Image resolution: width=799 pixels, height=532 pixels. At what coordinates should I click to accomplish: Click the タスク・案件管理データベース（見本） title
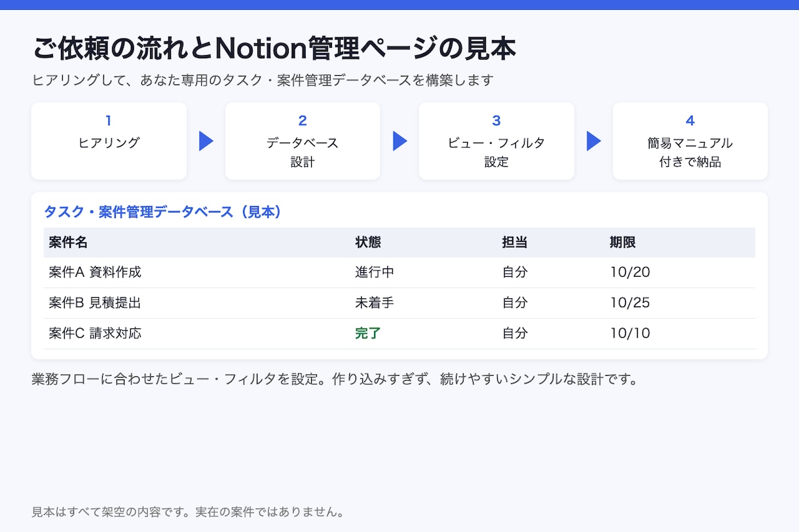[x=163, y=212]
